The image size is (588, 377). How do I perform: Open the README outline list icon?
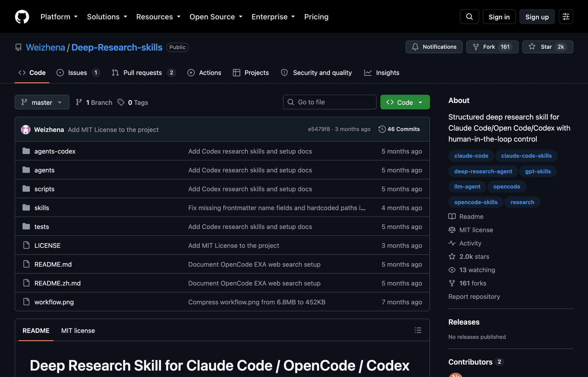[x=418, y=330]
